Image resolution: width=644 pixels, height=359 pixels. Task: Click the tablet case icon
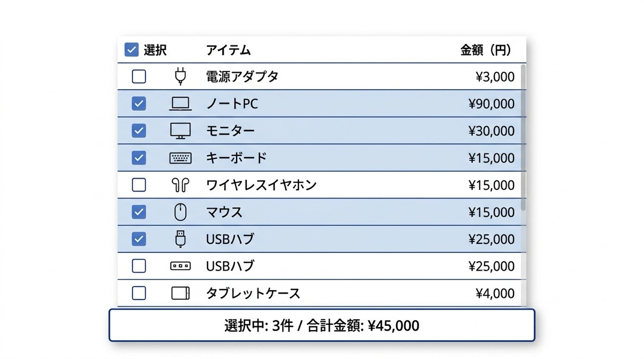[180, 294]
